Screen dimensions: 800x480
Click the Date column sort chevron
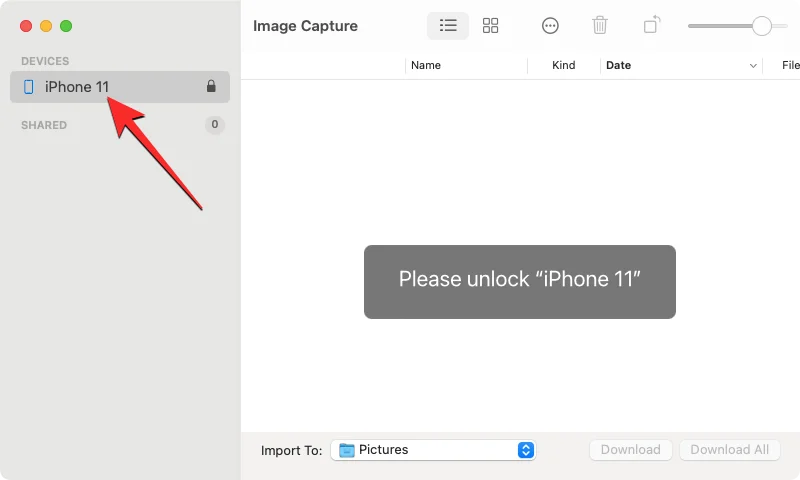click(753, 66)
